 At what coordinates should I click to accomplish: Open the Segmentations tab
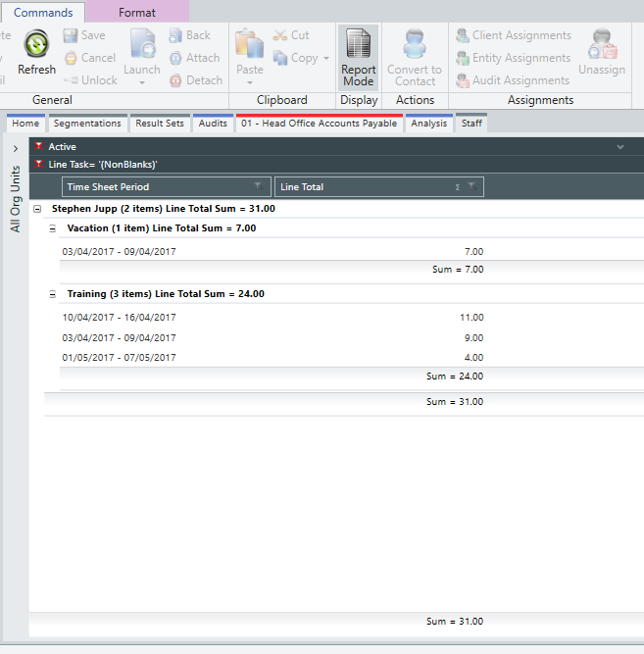87,123
